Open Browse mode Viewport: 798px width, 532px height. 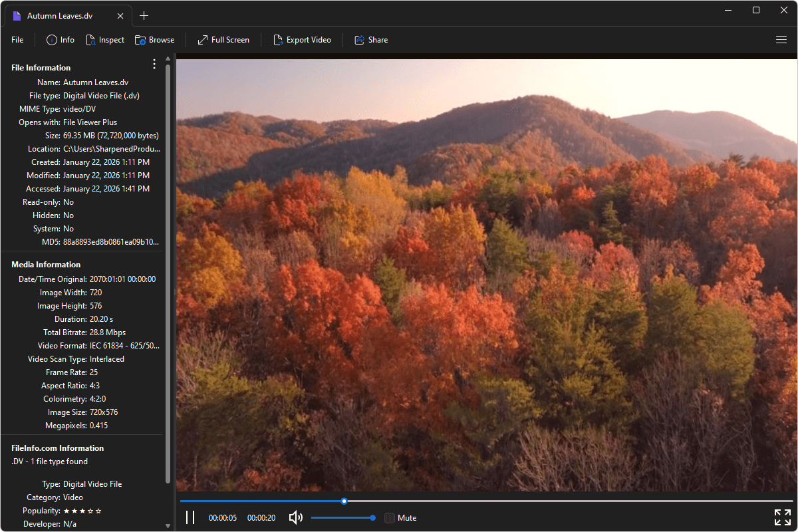pos(154,40)
